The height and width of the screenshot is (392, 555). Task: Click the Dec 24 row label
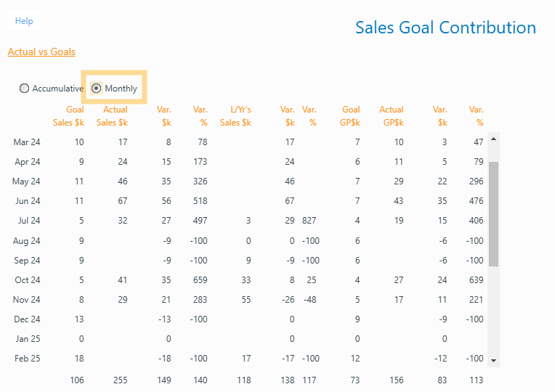pos(27,319)
